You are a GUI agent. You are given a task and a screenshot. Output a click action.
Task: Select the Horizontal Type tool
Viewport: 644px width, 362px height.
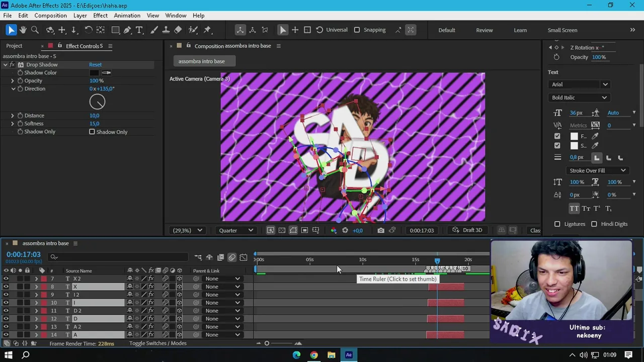click(x=139, y=30)
